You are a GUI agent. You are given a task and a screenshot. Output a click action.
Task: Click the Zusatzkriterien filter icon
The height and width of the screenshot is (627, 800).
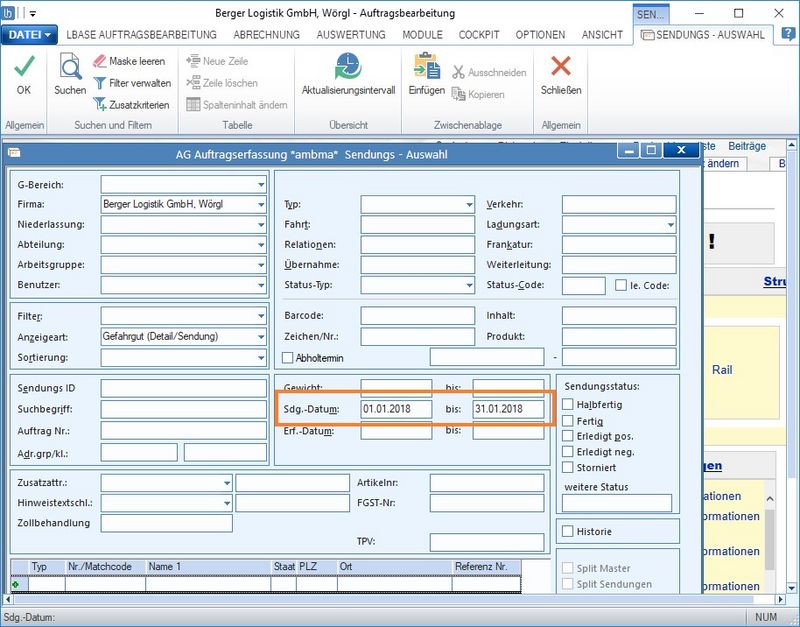pyautogui.click(x=99, y=105)
